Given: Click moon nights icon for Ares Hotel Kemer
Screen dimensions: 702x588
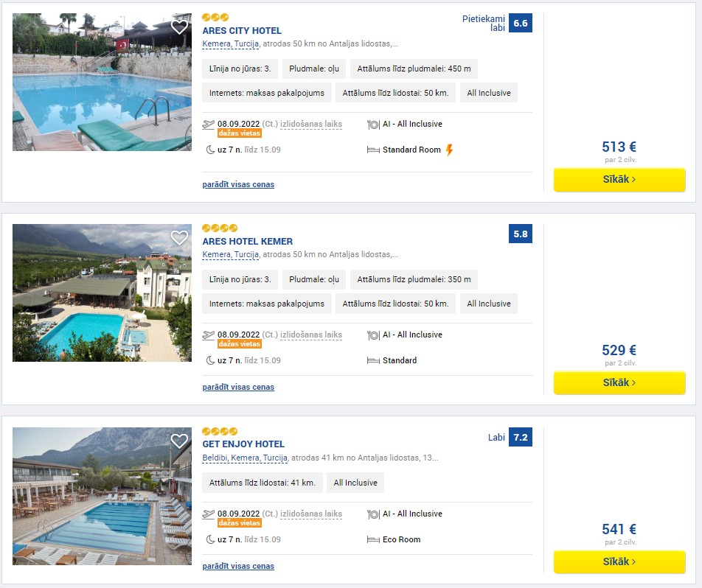Looking at the screenshot, I should (210, 360).
